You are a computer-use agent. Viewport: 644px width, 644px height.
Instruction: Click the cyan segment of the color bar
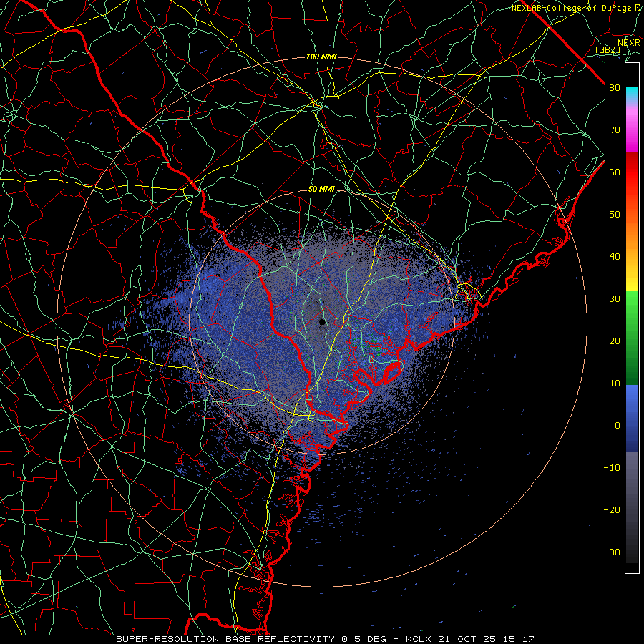point(632,95)
